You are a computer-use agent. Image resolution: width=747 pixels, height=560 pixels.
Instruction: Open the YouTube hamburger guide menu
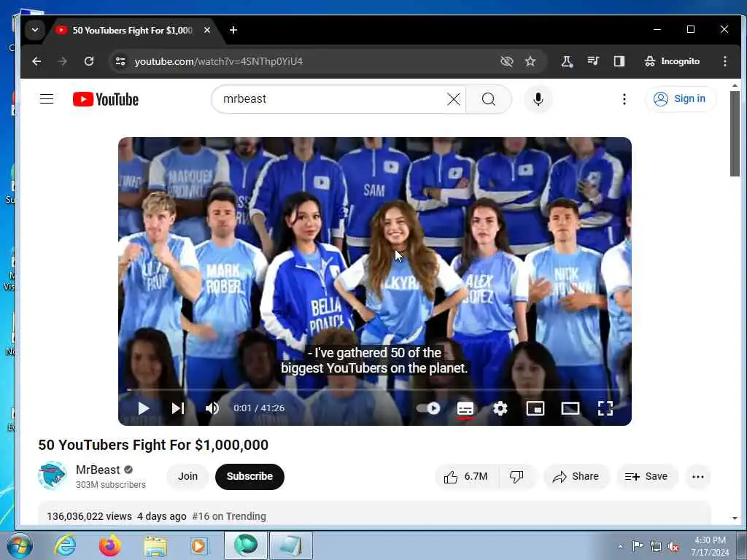click(x=47, y=99)
